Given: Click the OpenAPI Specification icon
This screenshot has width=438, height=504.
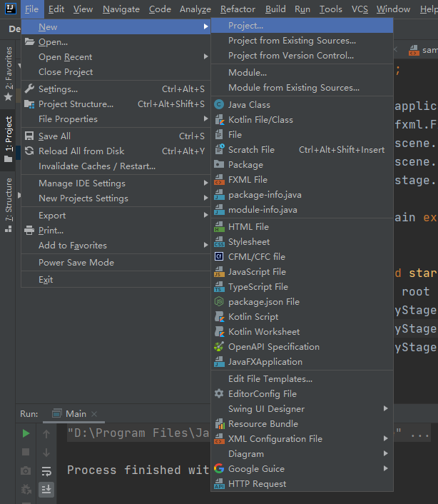Looking at the screenshot, I should click(219, 346).
